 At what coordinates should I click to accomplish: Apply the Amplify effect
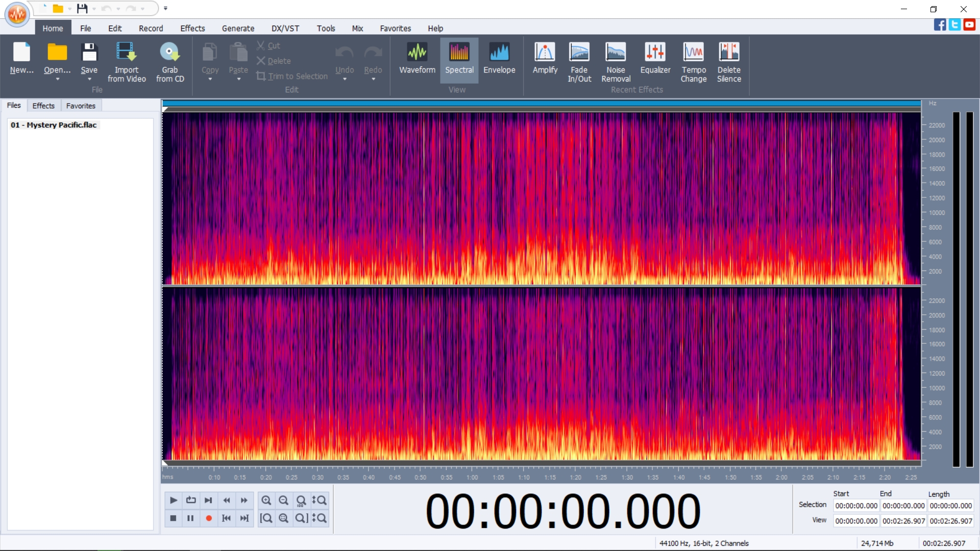click(544, 59)
